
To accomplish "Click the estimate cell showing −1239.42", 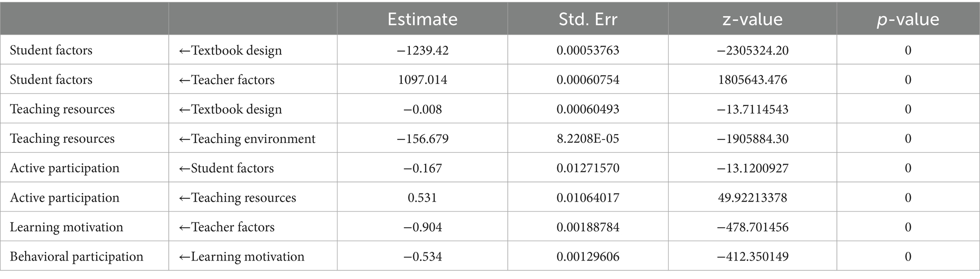I will (x=422, y=50).
